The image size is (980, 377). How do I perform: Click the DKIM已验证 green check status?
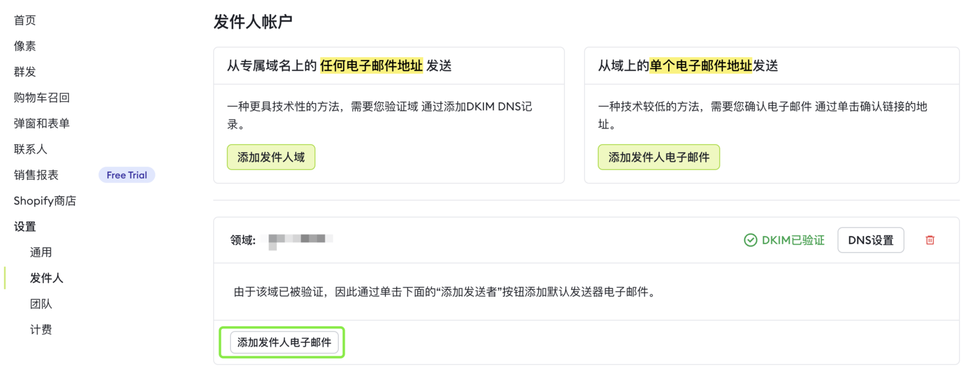point(784,240)
